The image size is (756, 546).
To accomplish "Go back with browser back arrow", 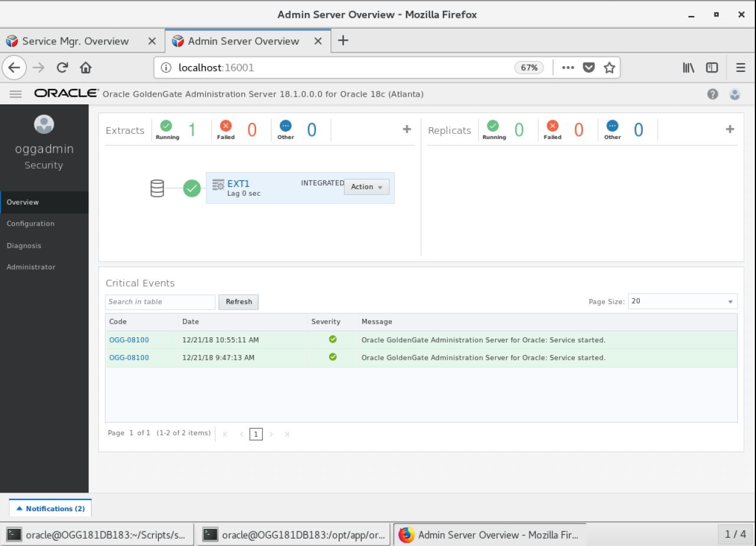I will pos(15,67).
